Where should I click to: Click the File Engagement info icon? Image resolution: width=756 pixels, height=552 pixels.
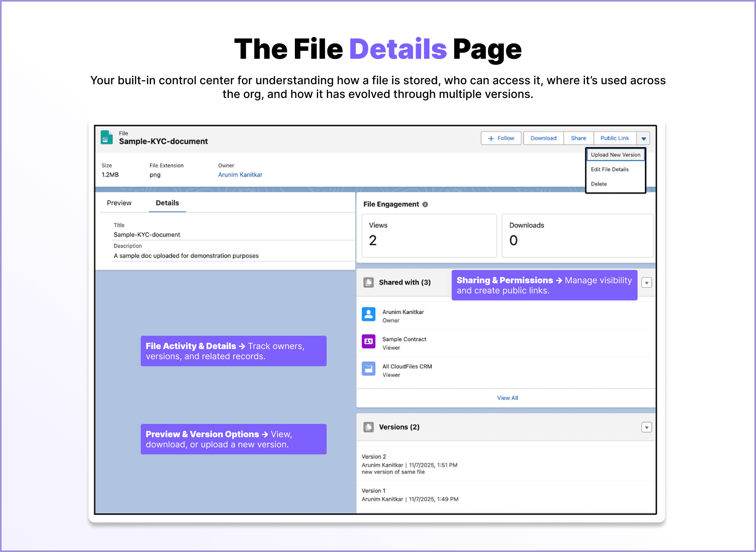[426, 204]
